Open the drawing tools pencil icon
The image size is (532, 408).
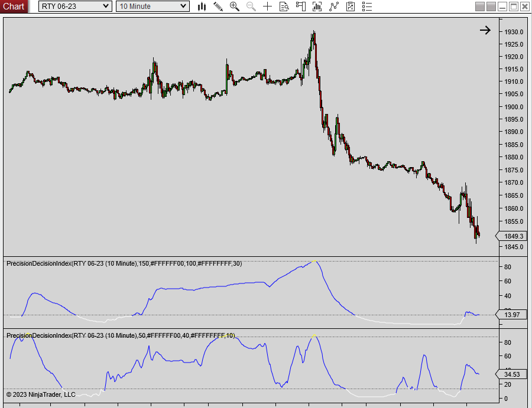point(218,6)
